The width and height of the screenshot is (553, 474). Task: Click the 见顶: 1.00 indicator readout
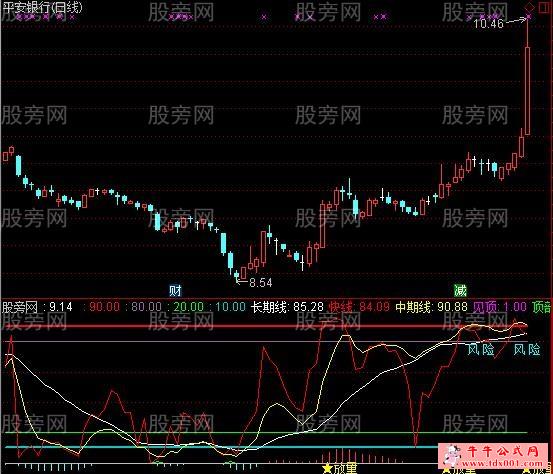click(500, 307)
